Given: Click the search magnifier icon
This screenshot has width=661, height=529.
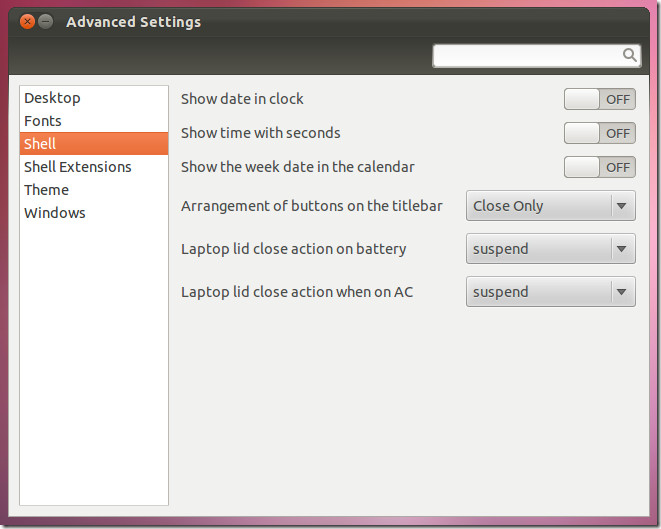Looking at the screenshot, I should point(629,55).
